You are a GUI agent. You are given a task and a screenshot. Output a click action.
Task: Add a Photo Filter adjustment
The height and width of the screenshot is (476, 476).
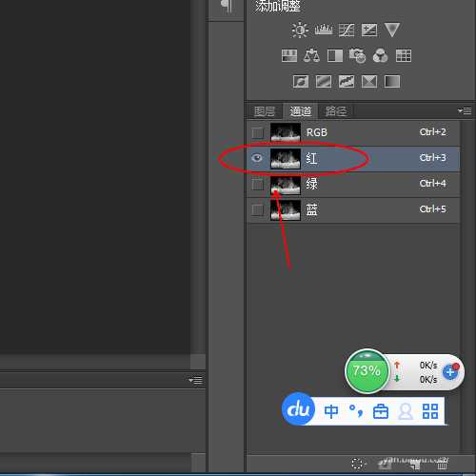pyautogui.click(x=357, y=56)
